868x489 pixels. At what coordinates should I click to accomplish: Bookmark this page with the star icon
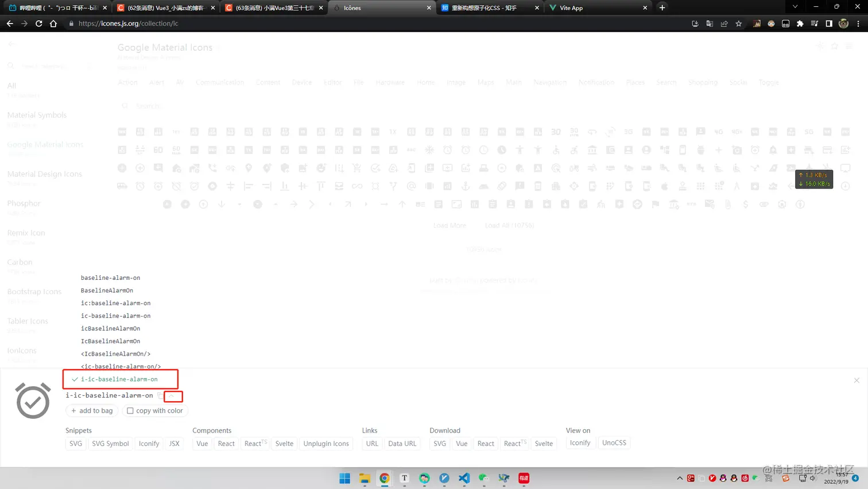[x=739, y=24]
